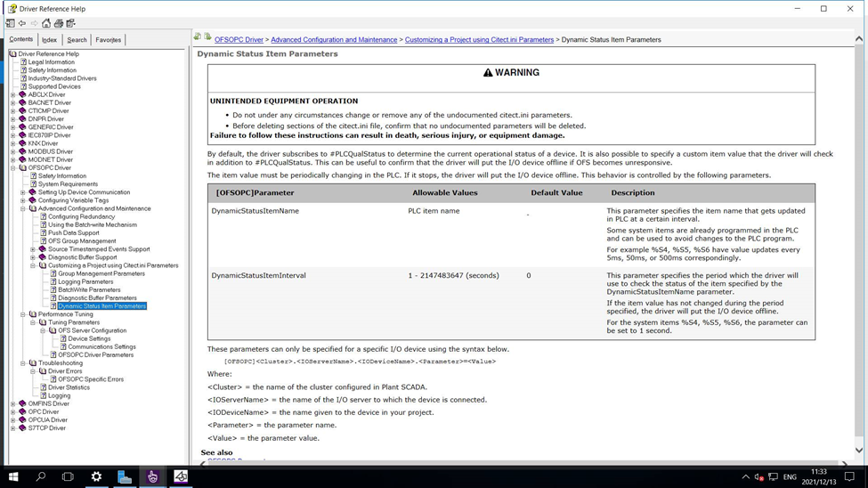The height and width of the screenshot is (488, 868).
Task: Select the KNX Driver tree item
Action: pos(43,143)
